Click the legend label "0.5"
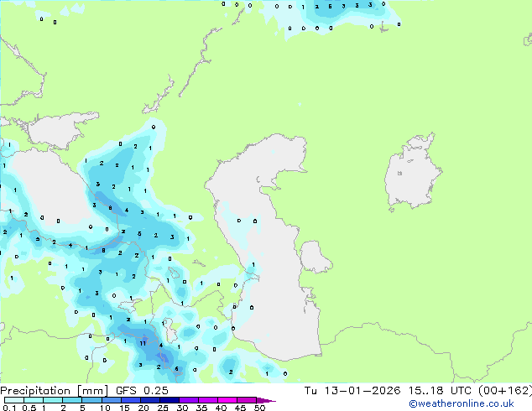Viewport: 532px width, 411px height. [29, 408]
